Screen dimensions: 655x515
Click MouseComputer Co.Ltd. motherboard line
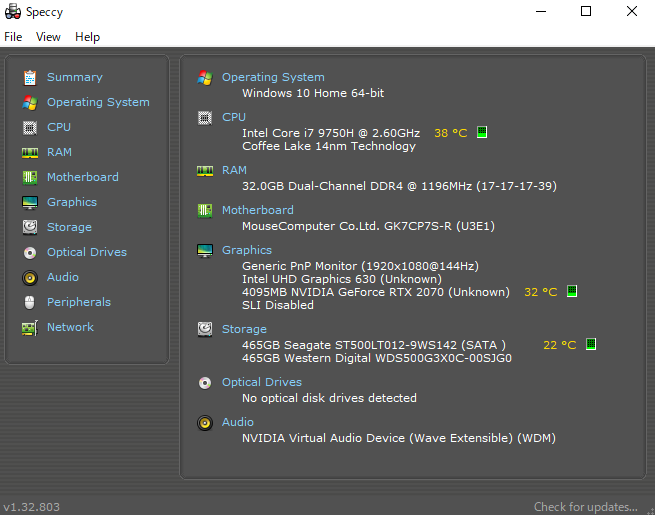[x=368, y=226]
